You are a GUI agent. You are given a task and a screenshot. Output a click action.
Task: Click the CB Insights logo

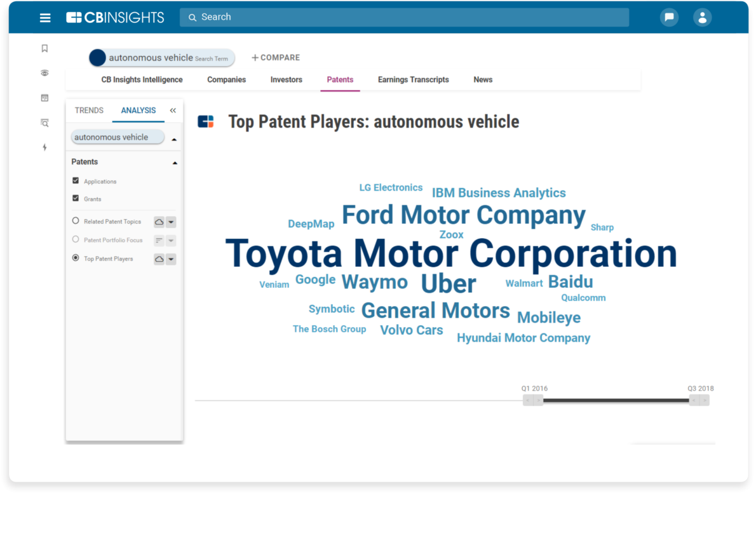[x=115, y=18]
